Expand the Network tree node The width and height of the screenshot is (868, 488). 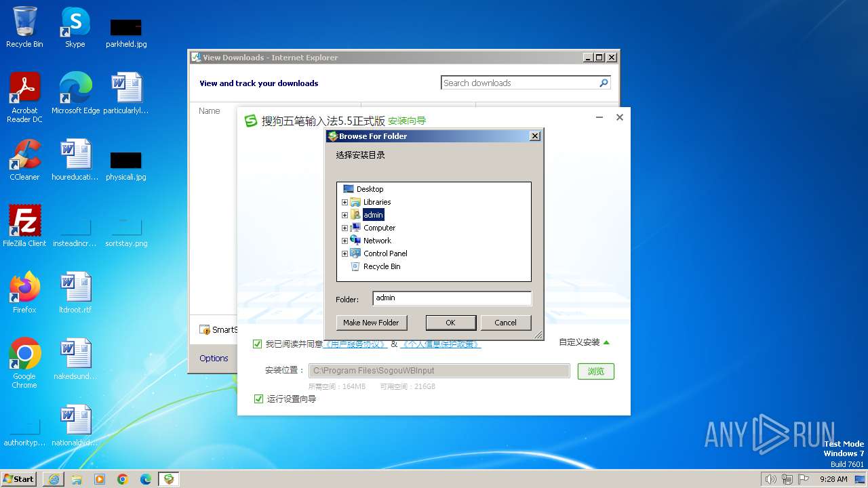(344, 241)
